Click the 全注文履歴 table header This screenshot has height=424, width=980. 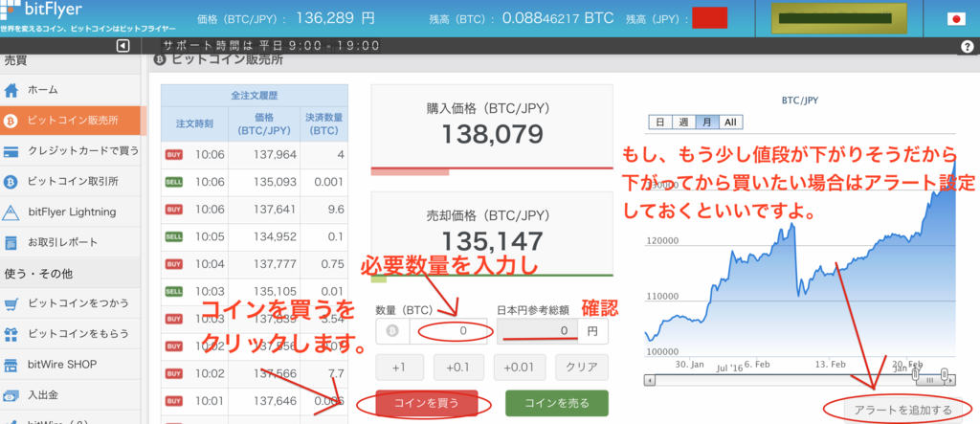pos(254,96)
